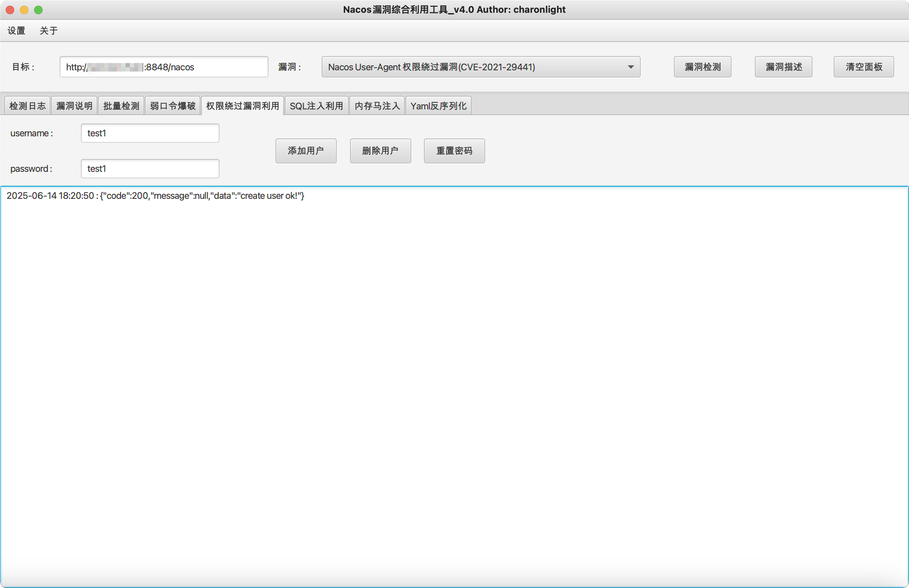Open the 内存马注入 tab
Screen dimensions: 909x588
377,106
